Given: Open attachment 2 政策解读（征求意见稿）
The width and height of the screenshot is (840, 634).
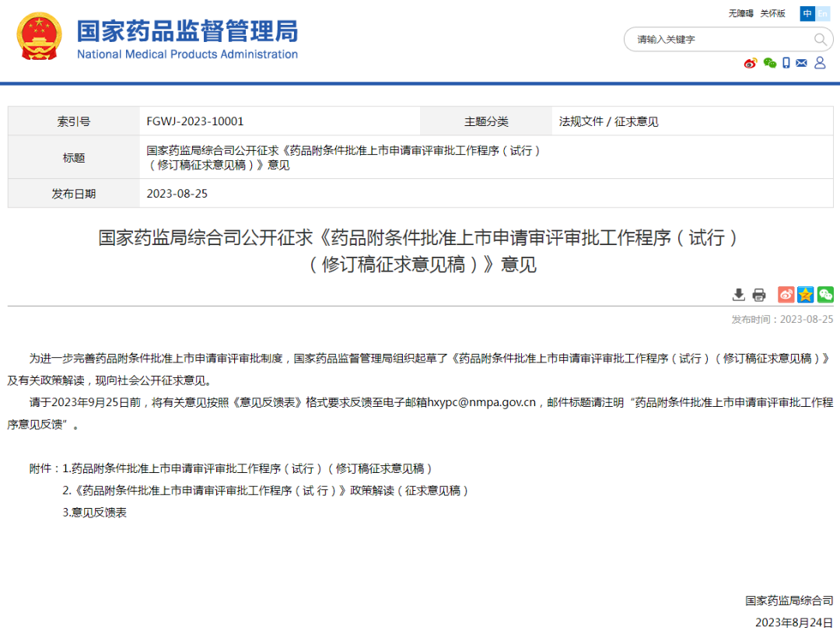Looking at the screenshot, I should point(265,490).
